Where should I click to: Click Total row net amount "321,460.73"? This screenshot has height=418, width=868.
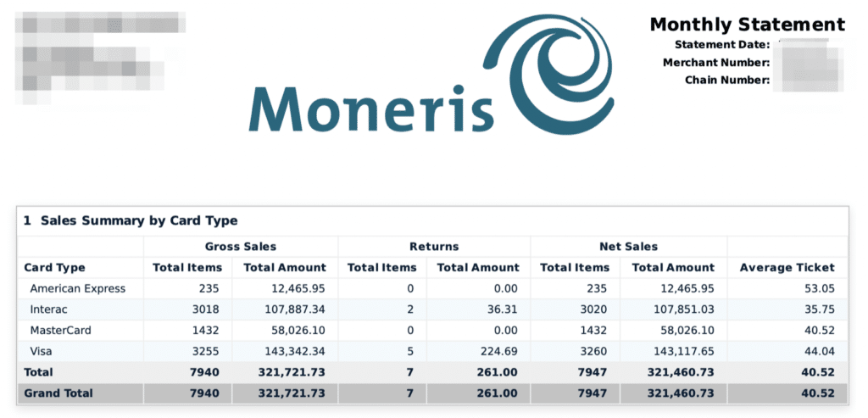681,372
